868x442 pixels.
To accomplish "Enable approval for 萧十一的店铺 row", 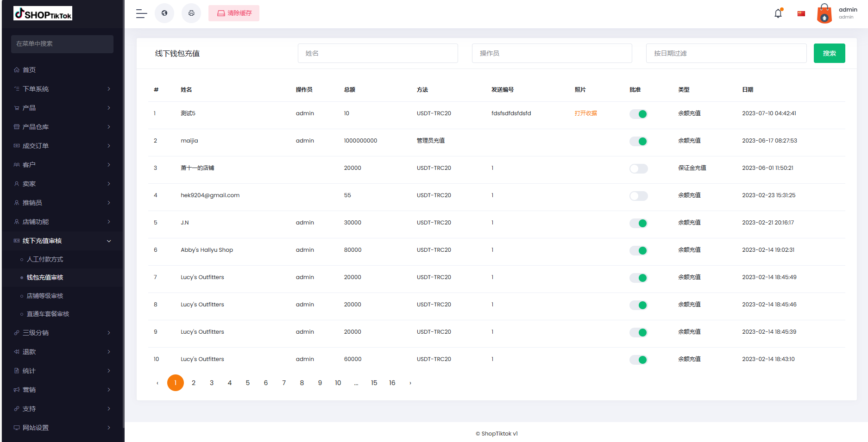I will [x=638, y=168].
